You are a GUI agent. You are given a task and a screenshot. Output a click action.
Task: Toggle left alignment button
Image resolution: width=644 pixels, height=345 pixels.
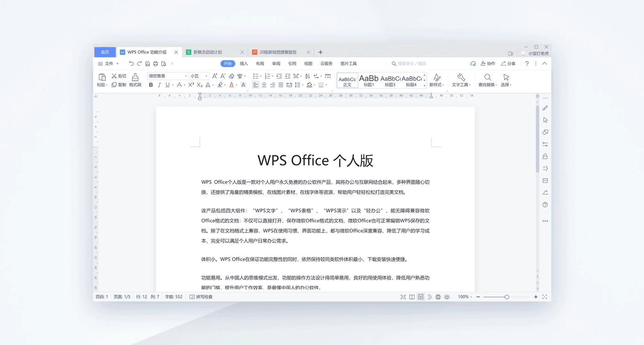click(x=256, y=85)
